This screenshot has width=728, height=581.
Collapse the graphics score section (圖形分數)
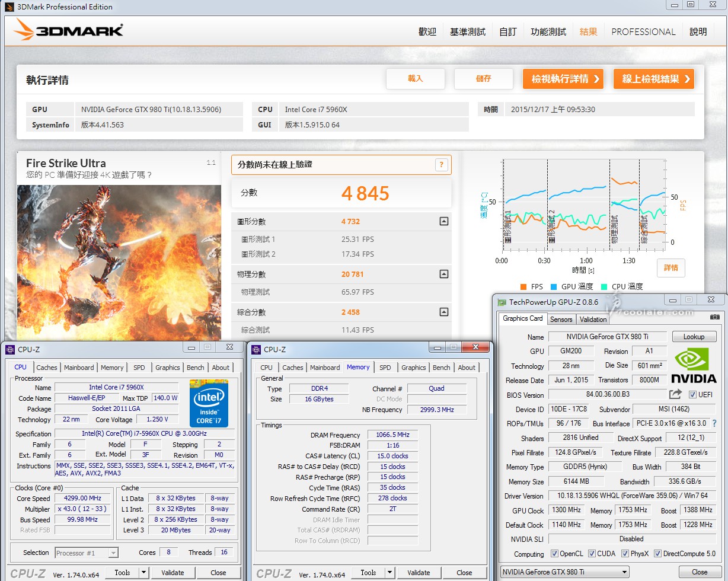[443, 222]
